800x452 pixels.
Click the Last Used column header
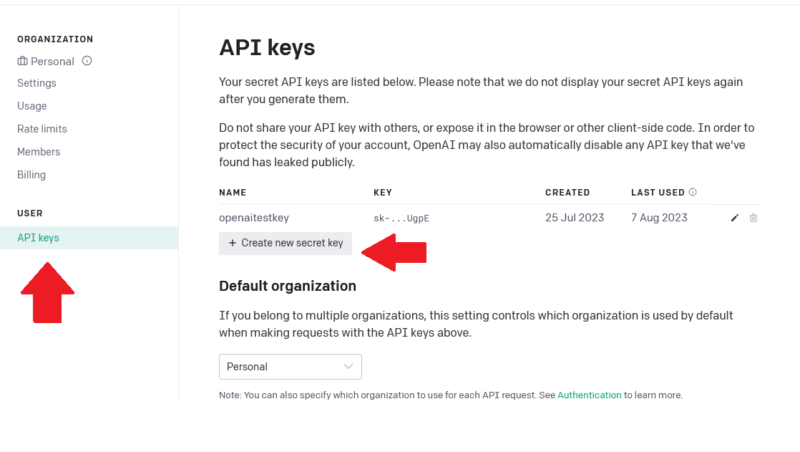click(658, 192)
